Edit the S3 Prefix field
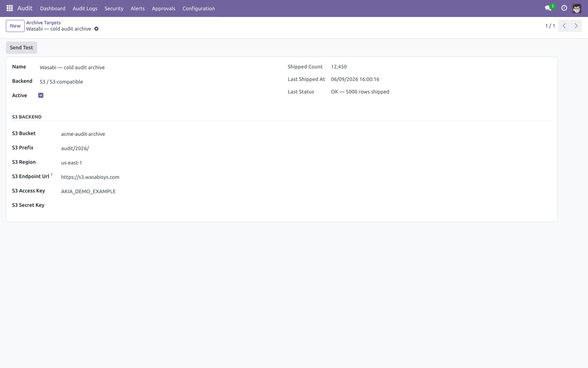The image size is (588, 368). coord(306,148)
